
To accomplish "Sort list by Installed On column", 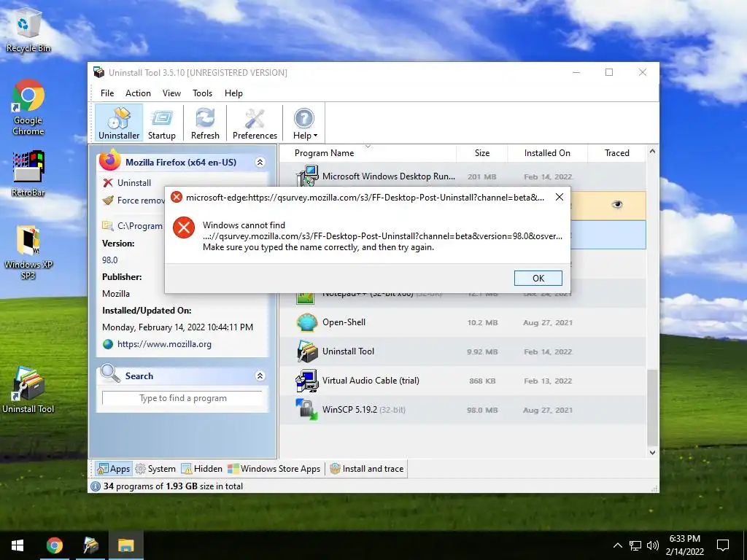I will point(547,153).
